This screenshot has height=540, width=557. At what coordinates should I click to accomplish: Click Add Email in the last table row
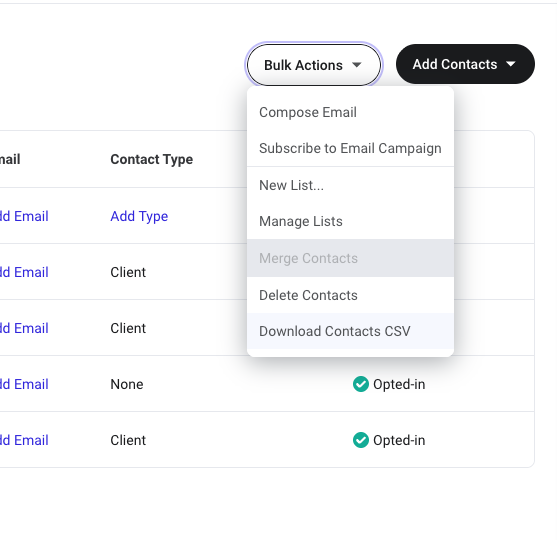pos(24,440)
